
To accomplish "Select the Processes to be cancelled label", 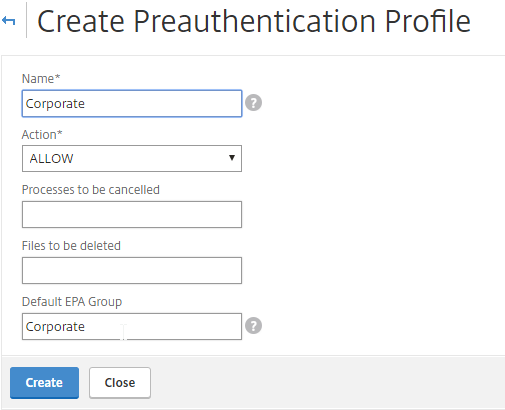I will 91,190.
